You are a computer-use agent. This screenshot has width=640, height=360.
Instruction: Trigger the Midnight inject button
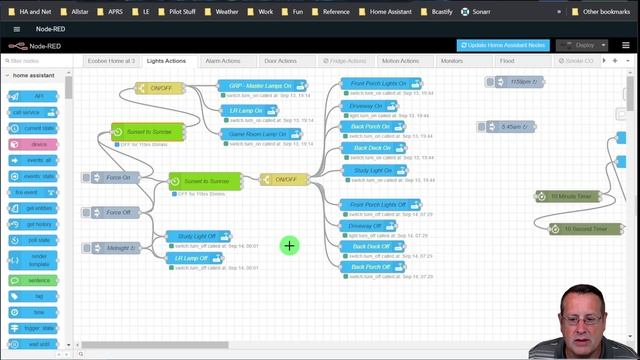click(x=86, y=248)
